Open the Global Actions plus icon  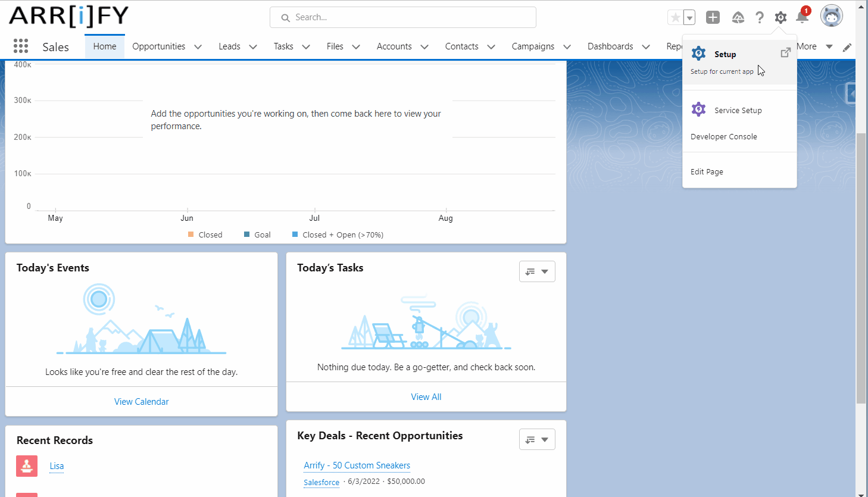[x=713, y=18]
